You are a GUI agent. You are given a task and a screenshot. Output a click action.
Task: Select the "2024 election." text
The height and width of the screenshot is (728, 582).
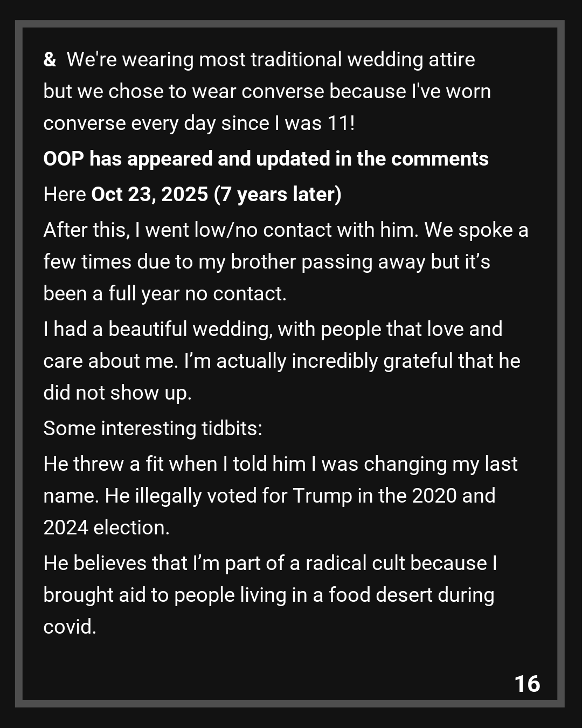[106, 527]
